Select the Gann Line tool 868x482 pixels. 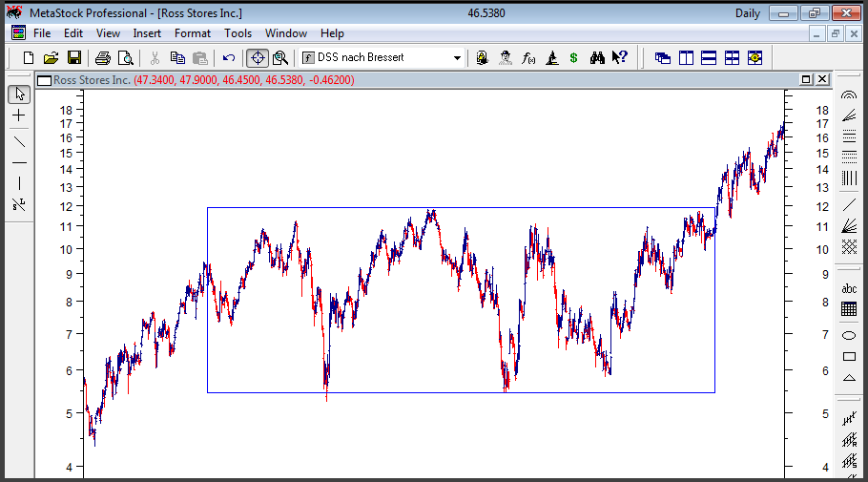click(x=849, y=205)
